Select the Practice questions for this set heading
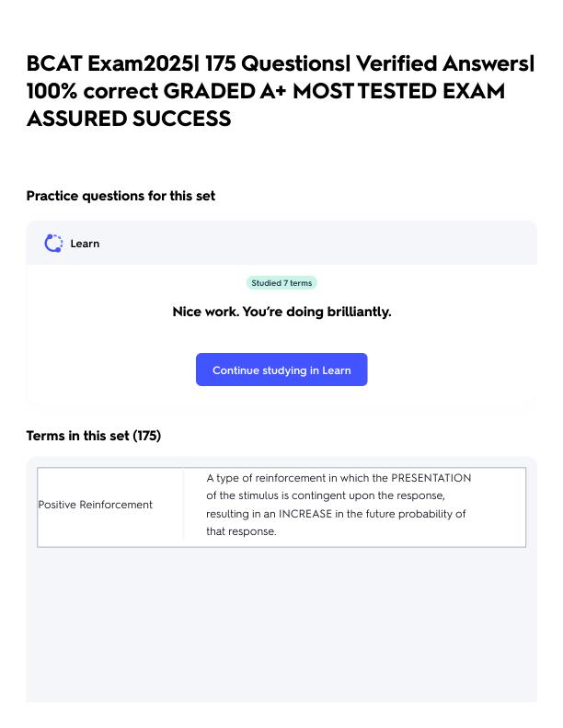This screenshot has width=563, height=728. pos(121,196)
